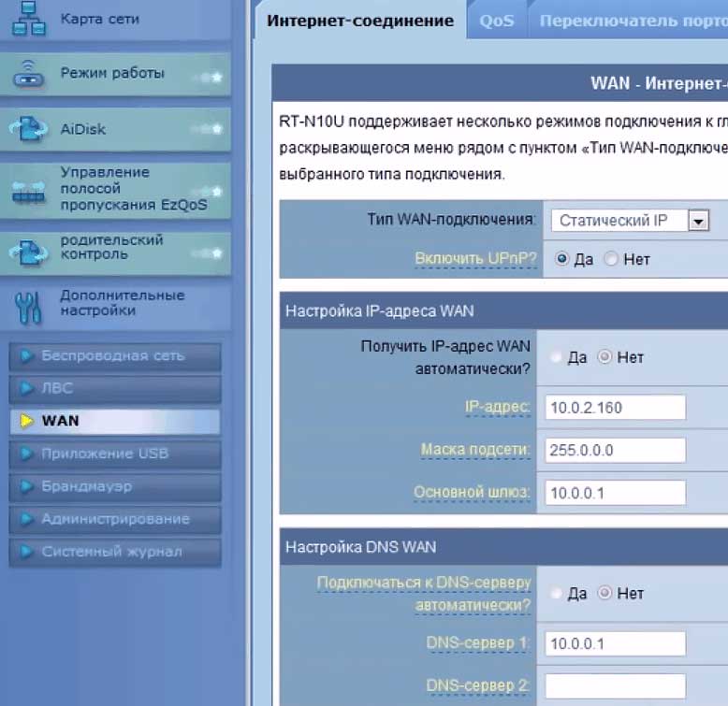
Task: Open родительский контроль menu item
Action: click(x=115, y=253)
